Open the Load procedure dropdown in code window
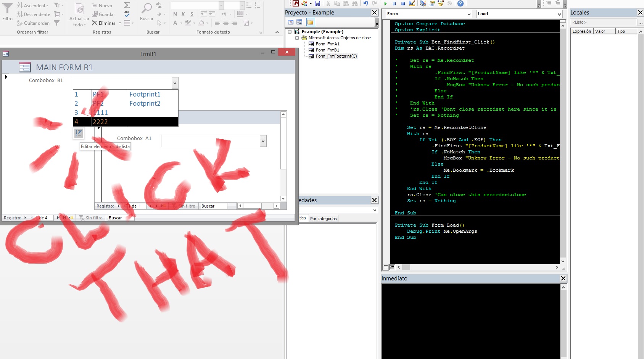644x359 pixels. (x=559, y=14)
